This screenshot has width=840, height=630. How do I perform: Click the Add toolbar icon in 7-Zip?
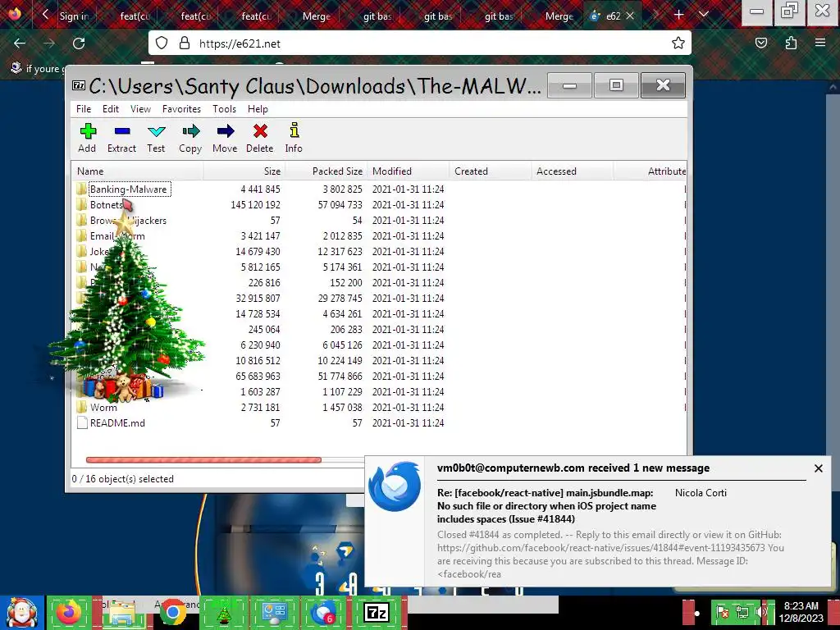click(x=87, y=131)
